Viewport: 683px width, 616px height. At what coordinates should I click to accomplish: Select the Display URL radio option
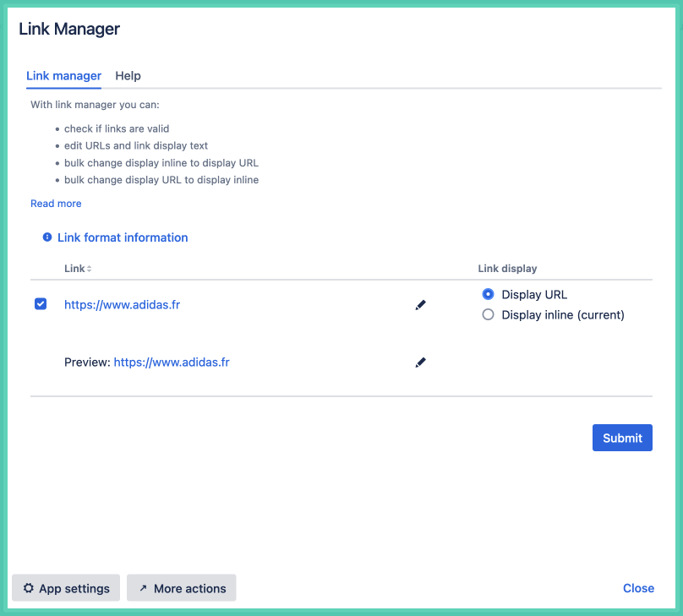(x=488, y=295)
